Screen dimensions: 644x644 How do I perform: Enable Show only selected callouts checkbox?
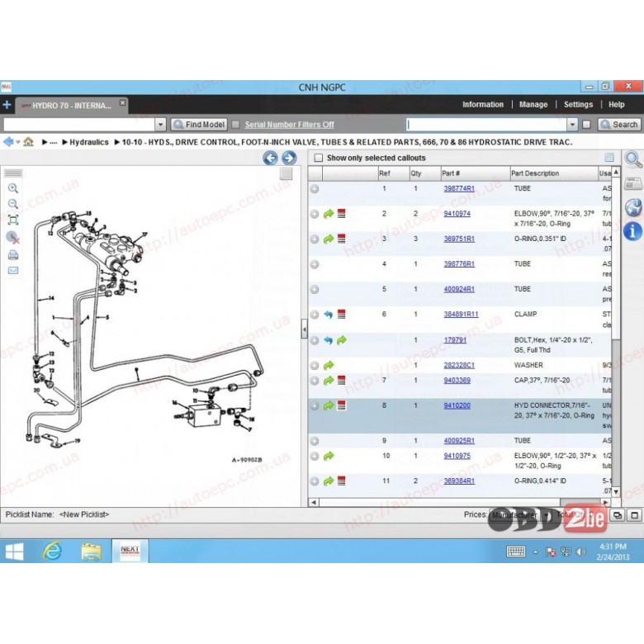[319, 158]
